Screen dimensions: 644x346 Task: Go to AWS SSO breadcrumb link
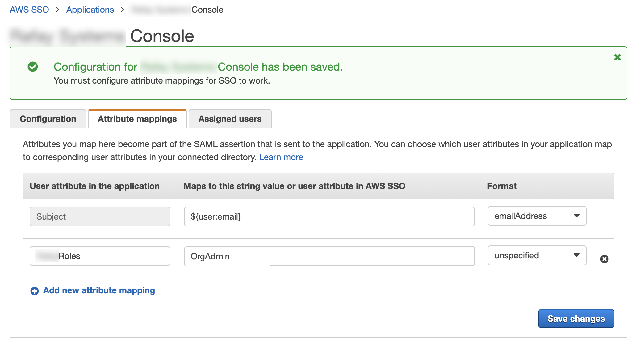pyautogui.click(x=29, y=10)
